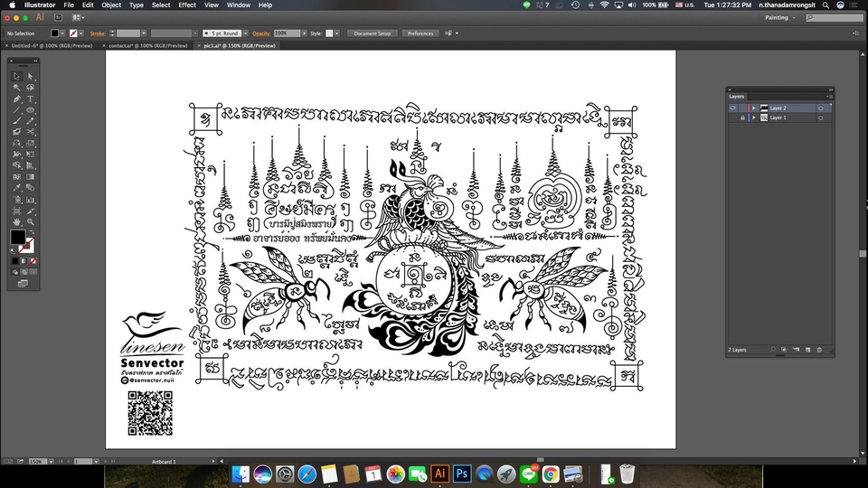Screen dimensions: 868x488
Task: Set the None fill mode button in Tools panel
Action: coord(33,261)
